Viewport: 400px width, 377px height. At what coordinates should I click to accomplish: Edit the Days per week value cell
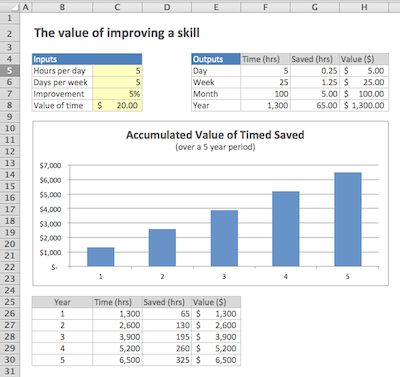pos(117,82)
